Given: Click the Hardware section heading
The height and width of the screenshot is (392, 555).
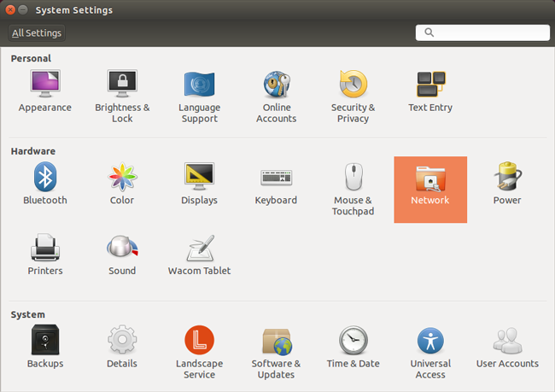Looking at the screenshot, I should [33, 151].
